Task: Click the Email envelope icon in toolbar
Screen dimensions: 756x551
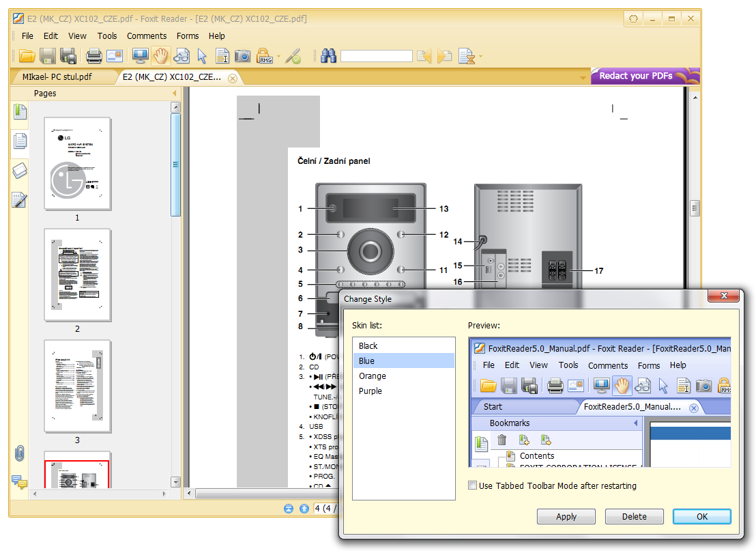Action: pyautogui.click(x=115, y=57)
